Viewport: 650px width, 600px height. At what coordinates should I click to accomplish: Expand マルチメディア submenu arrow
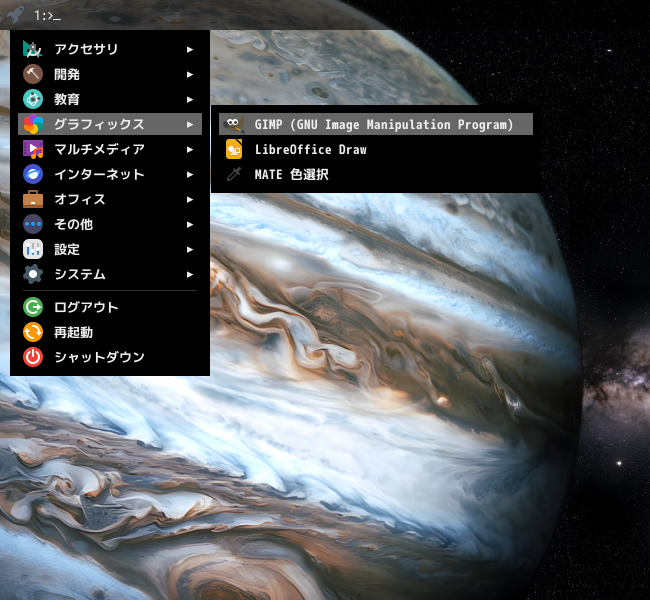(190, 149)
